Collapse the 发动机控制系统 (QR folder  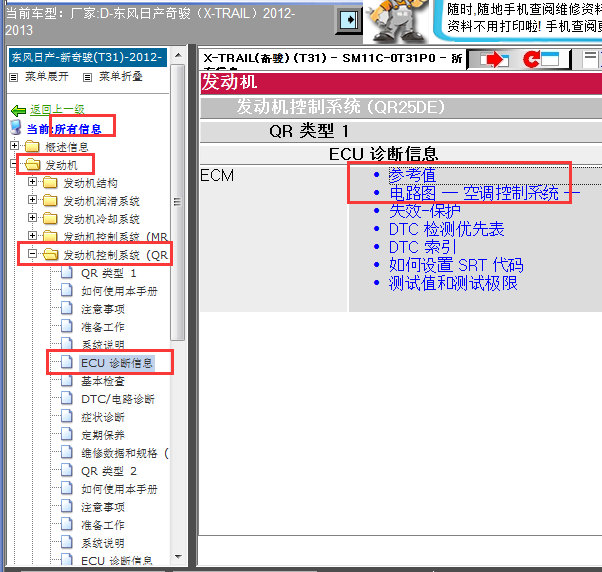32,253
